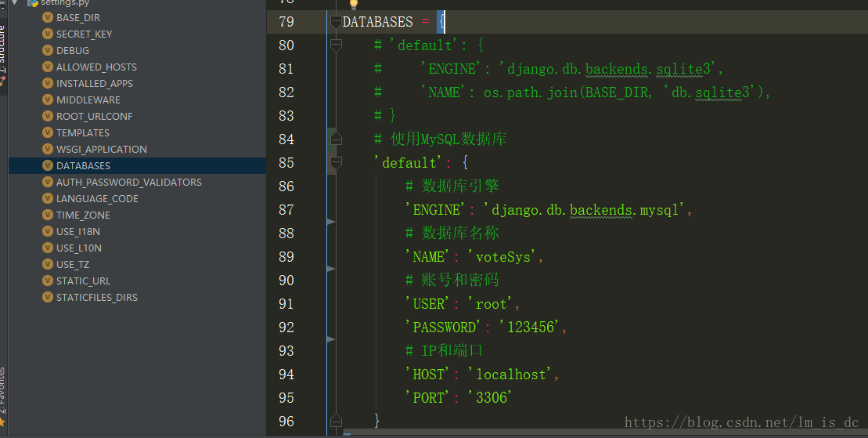Click the 'root' user value
868x438 pixels.
click(491, 304)
